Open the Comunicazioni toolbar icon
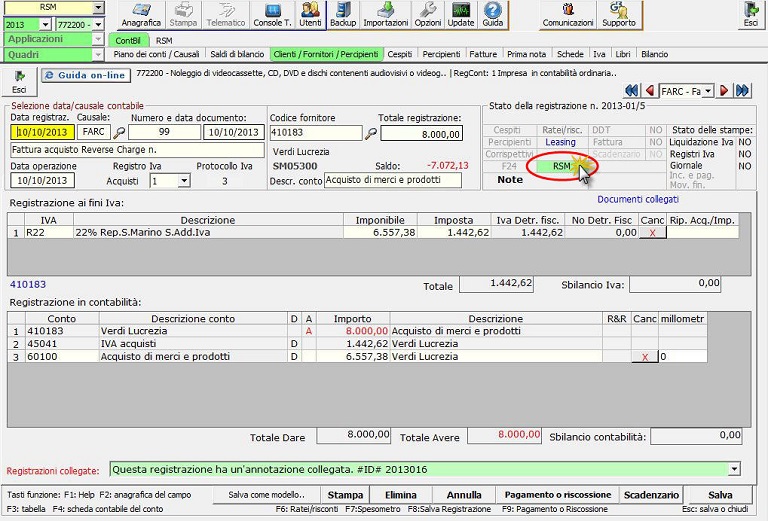768x521 pixels. click(x=568, y=15)
